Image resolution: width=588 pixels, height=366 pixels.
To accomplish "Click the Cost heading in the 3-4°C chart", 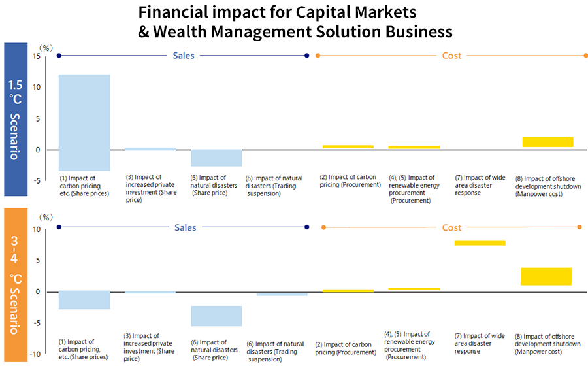I will tap(451, 227).
